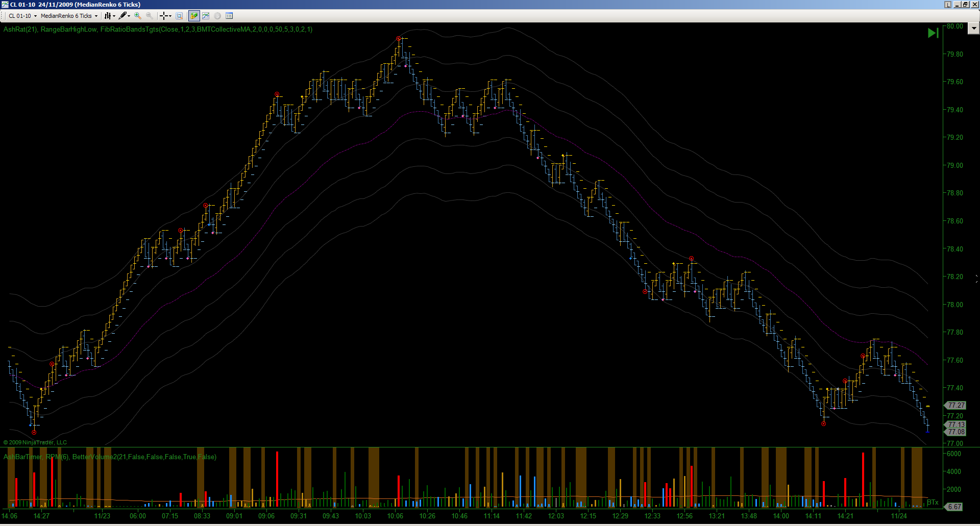Viewport: 980px width, 526px height.
Task: Click the '79.40' price axis label
Action: [x=955, y=110]
